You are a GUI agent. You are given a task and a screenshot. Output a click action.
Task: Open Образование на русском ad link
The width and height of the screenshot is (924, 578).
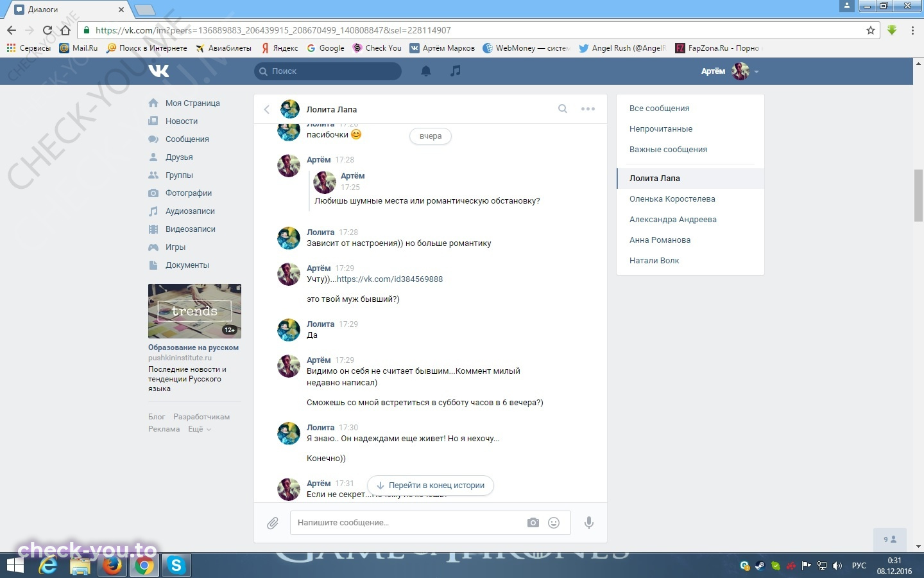click(x=193, y=347)
